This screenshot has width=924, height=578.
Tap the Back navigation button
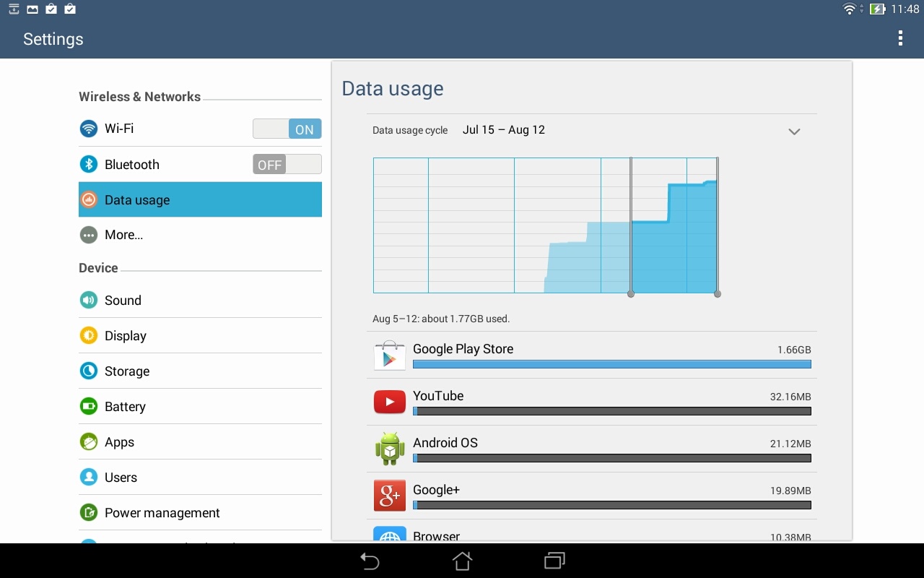370,561
